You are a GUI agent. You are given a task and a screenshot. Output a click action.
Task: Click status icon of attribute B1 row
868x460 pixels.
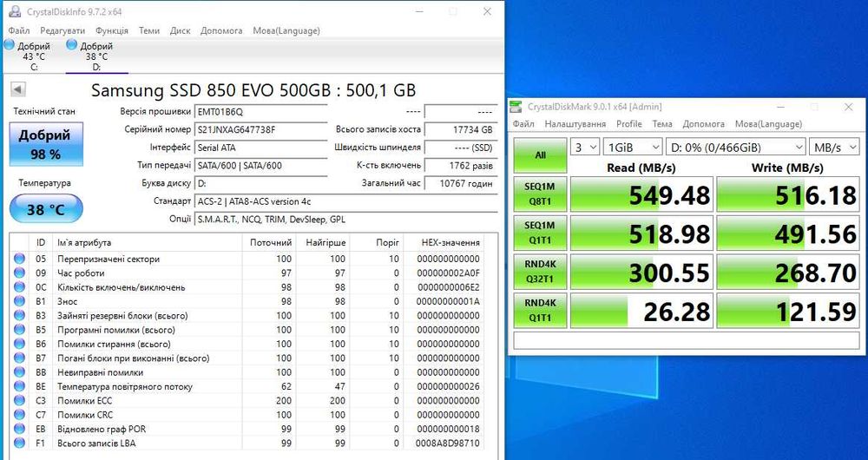click(19, 301)
